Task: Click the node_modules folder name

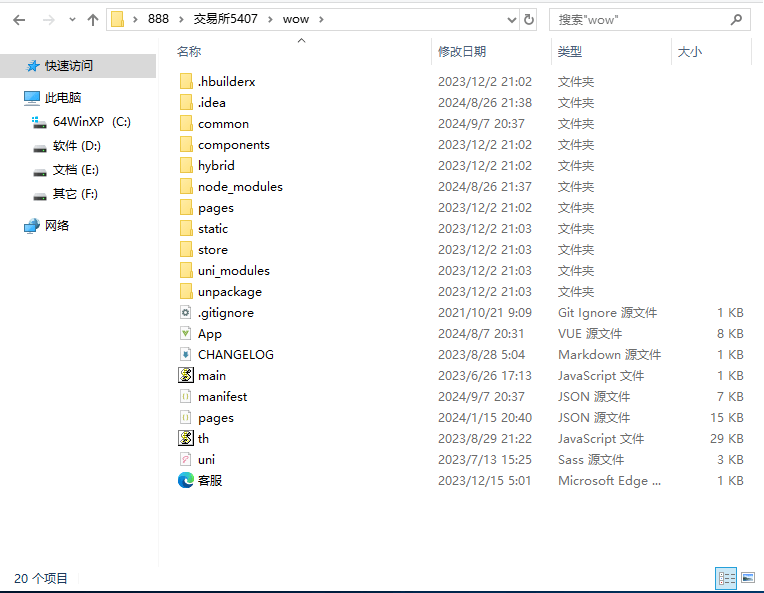Action: point(240,187)
